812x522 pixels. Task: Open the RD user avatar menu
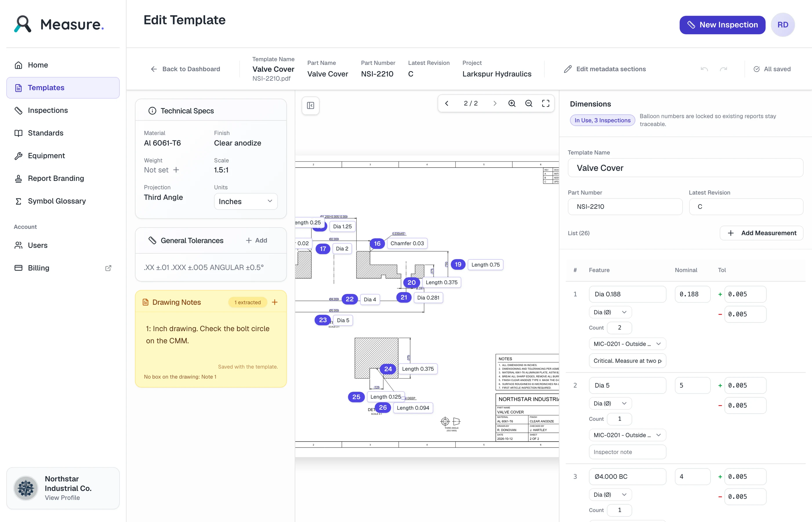coord(782,25)
